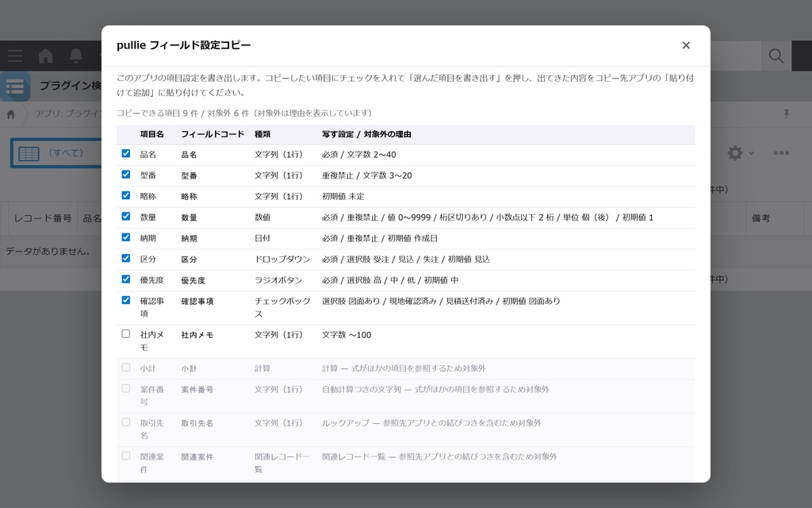Toggle the 確認事項 field checkbox

126,300
